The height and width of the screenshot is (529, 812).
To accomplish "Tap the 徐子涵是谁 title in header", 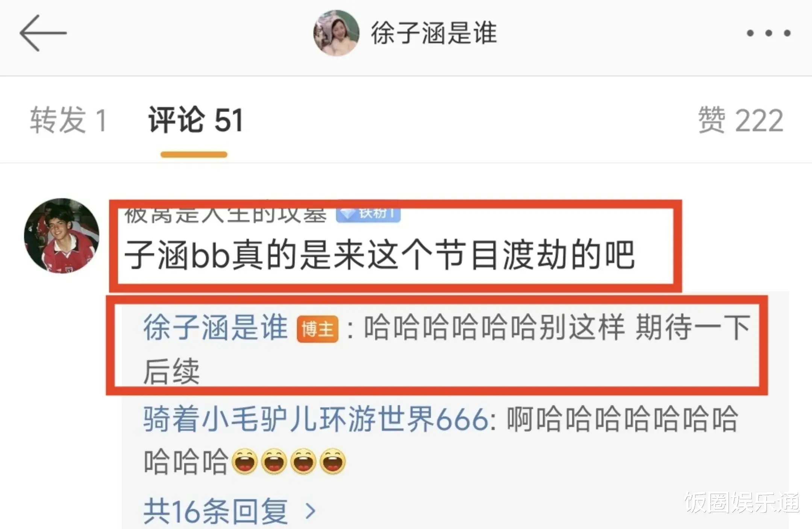I will 434,33.
